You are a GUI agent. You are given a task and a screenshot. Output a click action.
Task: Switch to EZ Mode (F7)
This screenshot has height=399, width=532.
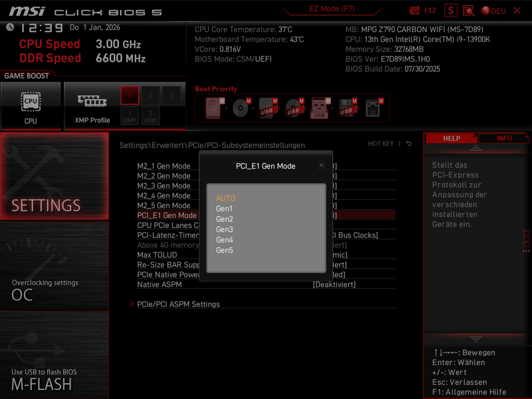click(331, 9)
